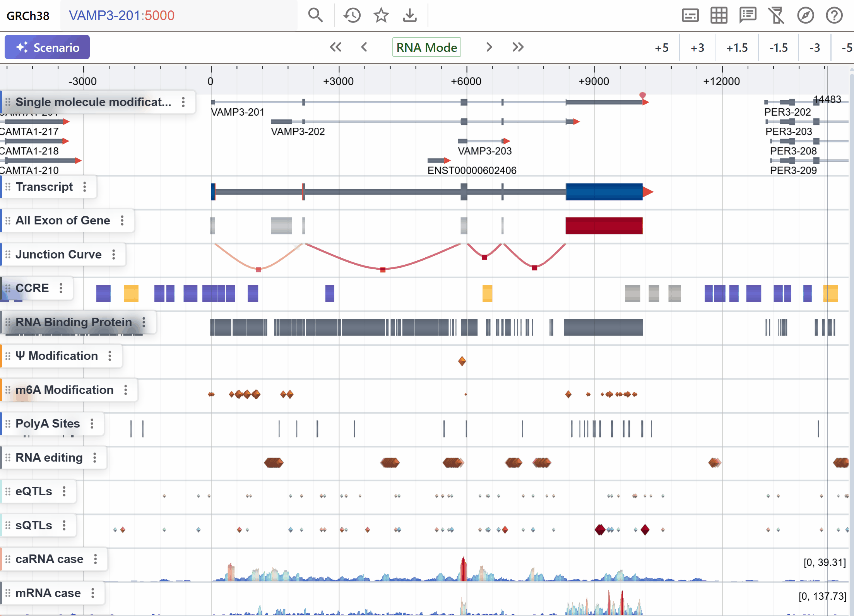Click the red exon block in All Exon track

point(604,226)
